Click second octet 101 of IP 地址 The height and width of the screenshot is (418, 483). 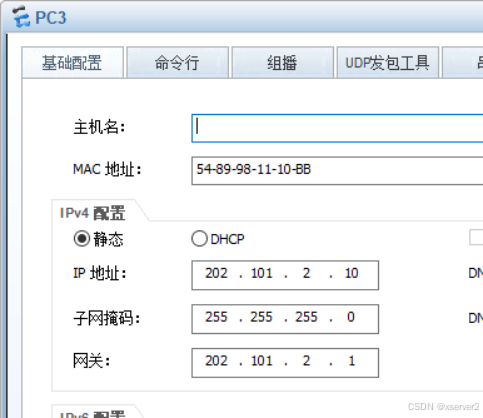coord(262,274)
